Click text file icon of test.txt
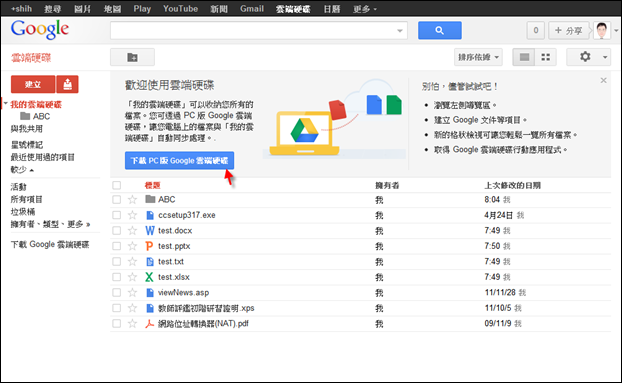 pyautogui.click(x=150, y=262)
